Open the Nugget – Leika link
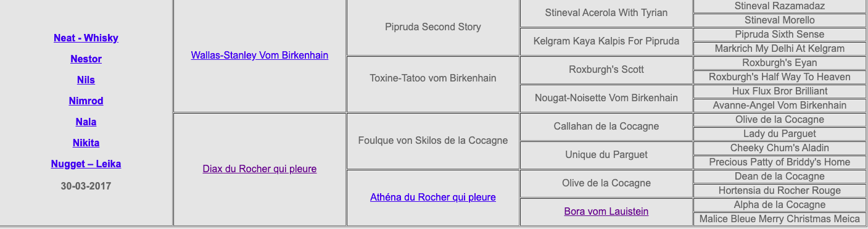 86,164
